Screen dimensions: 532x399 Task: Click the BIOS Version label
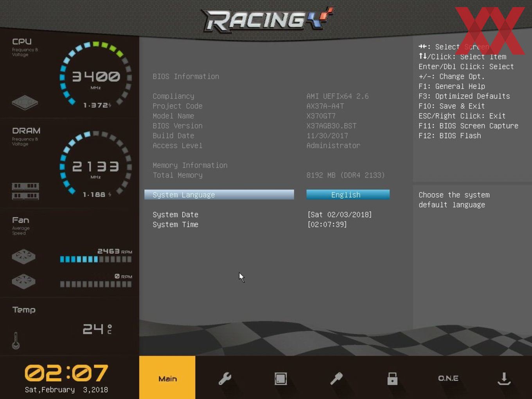177,126
